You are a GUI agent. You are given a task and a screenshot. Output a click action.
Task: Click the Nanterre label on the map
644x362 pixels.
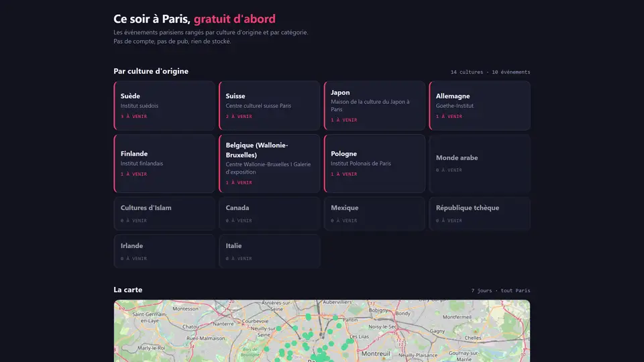[223, 323]
